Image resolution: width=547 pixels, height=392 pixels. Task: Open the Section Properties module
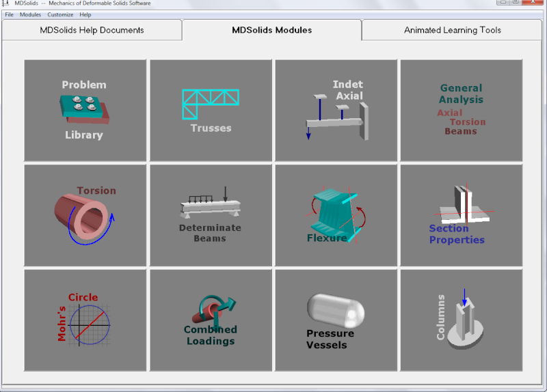(x=461, y=215)
